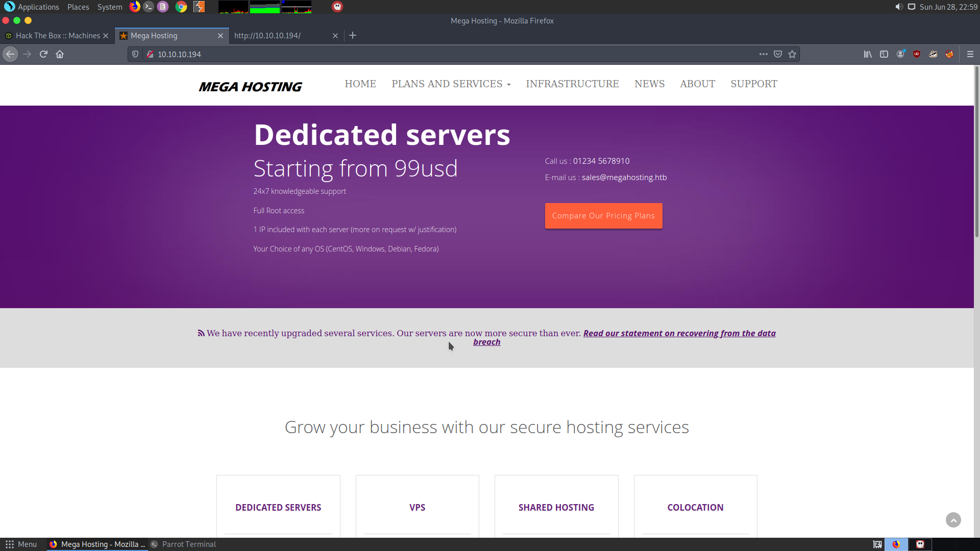
Task: Toggle sidebar view icon
Action: coord(884,54)
